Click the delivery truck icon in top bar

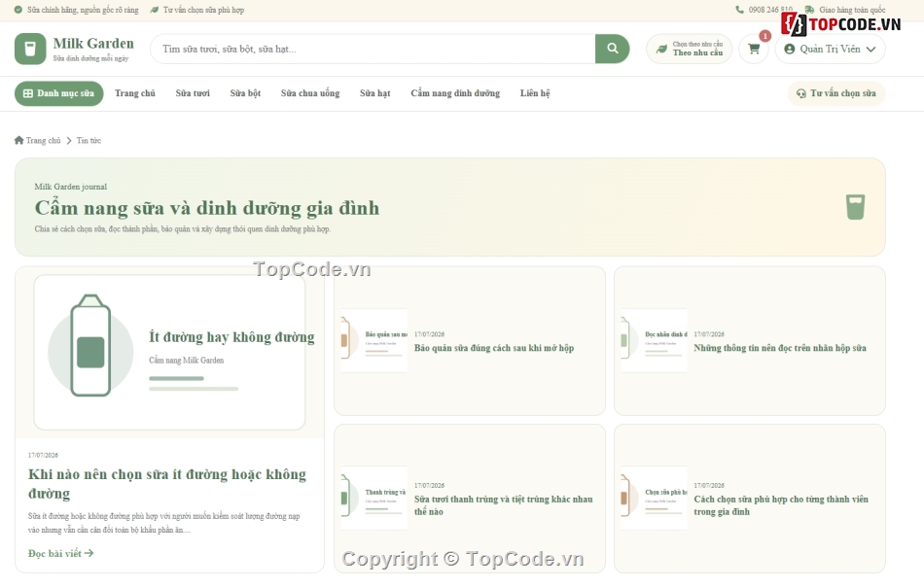coord(809,10)
